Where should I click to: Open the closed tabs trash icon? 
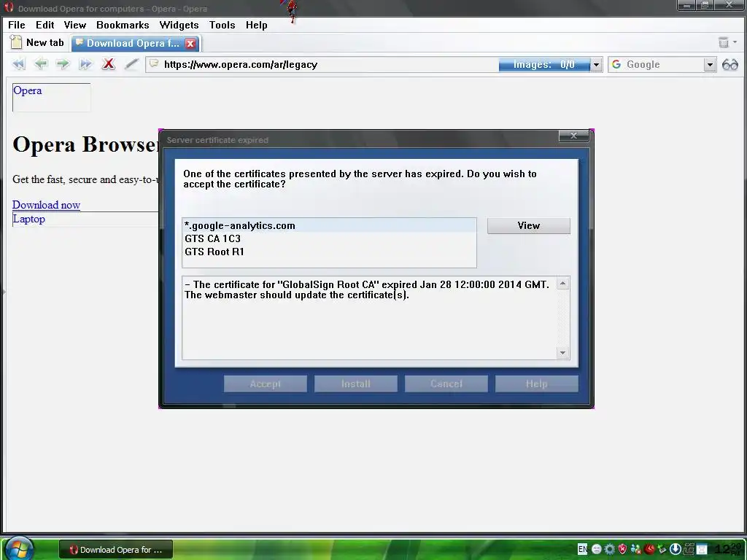pos(724,42)
